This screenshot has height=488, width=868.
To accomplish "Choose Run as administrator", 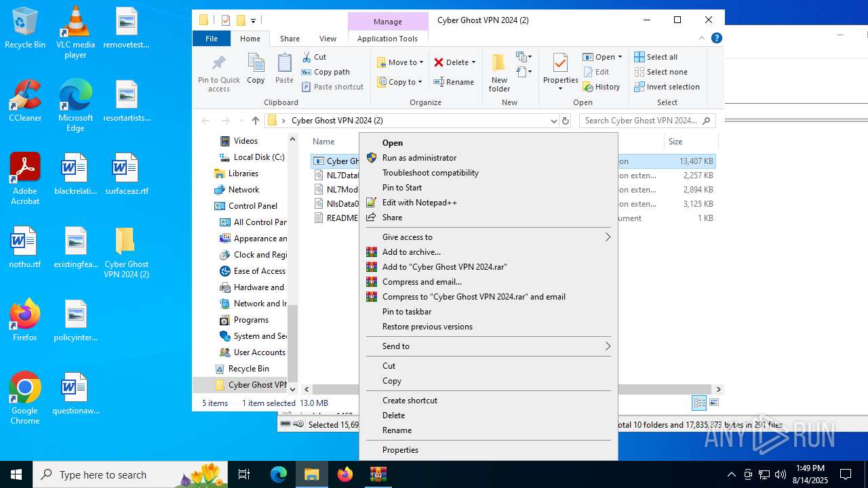I will [x=488, y=158].
